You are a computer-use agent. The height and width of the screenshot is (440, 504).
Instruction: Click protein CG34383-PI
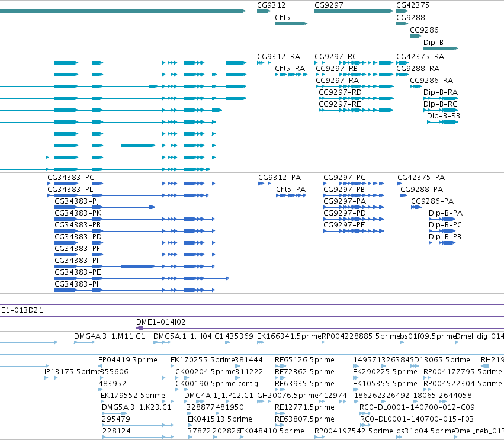point(76,261)
